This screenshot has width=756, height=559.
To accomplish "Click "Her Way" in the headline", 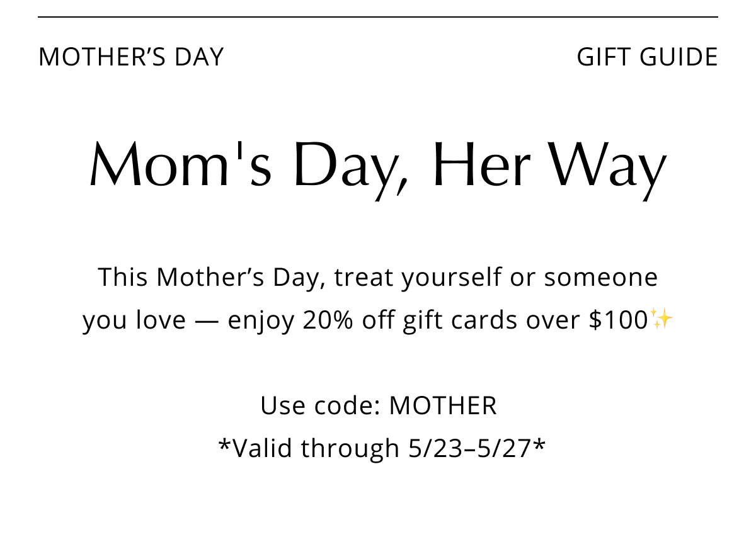I will click(x=549, y=167).
